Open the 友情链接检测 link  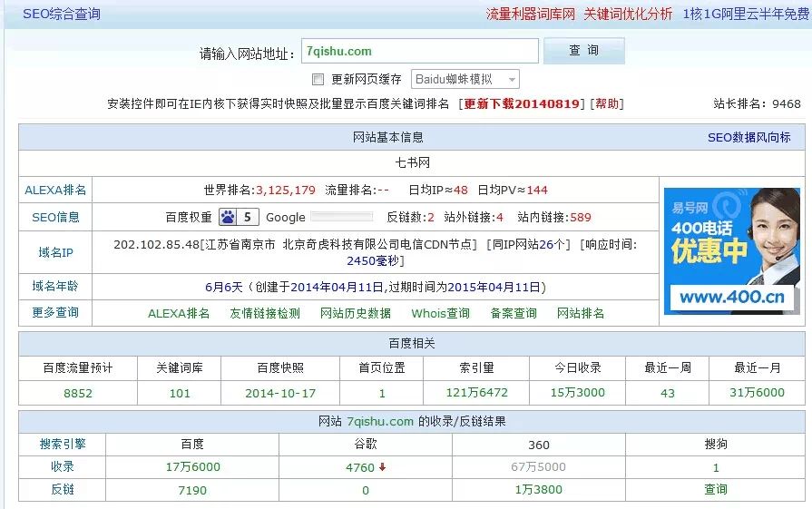click(x=265, y=313)
